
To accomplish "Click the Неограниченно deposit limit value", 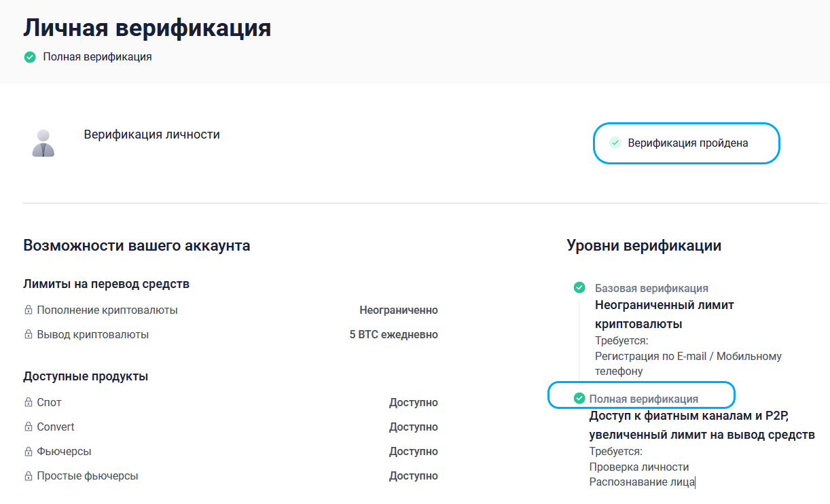I will pos(398,310).
